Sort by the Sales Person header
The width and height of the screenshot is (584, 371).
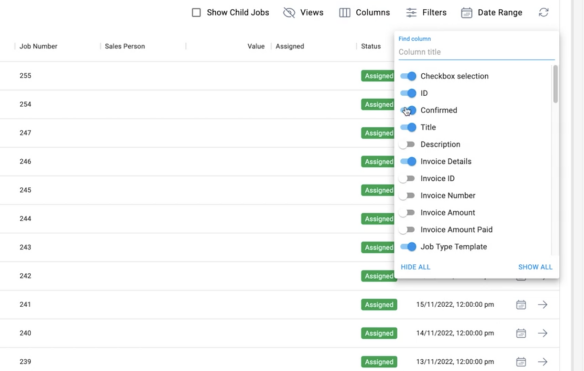coord(125,46)
